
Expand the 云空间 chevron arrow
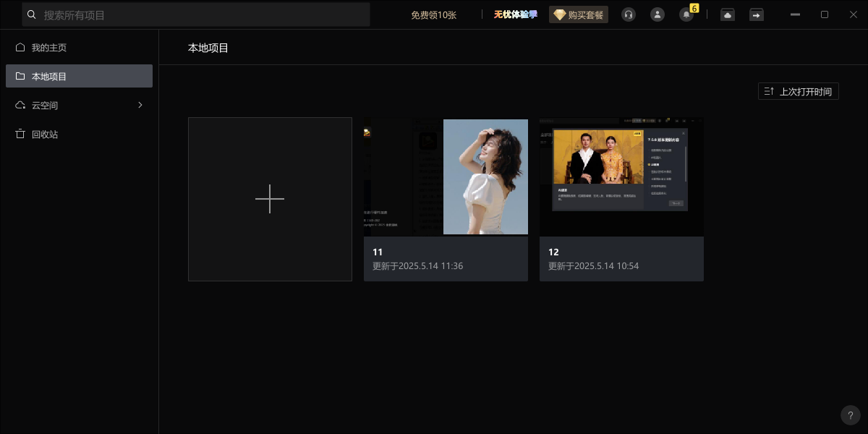140,105
